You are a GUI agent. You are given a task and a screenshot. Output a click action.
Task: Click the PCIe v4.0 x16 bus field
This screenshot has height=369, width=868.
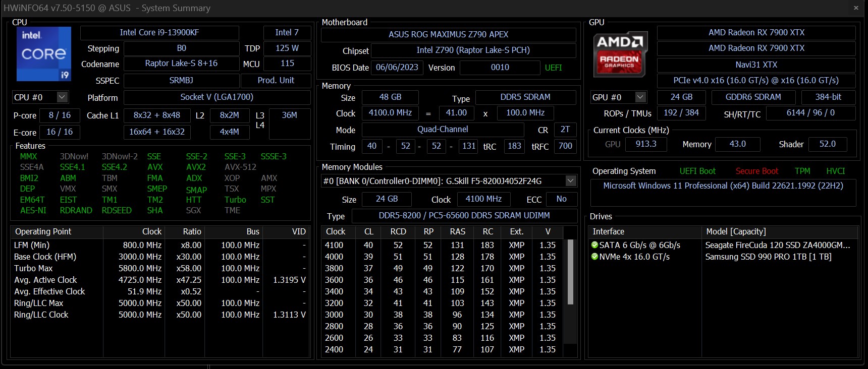coord(756,81)
